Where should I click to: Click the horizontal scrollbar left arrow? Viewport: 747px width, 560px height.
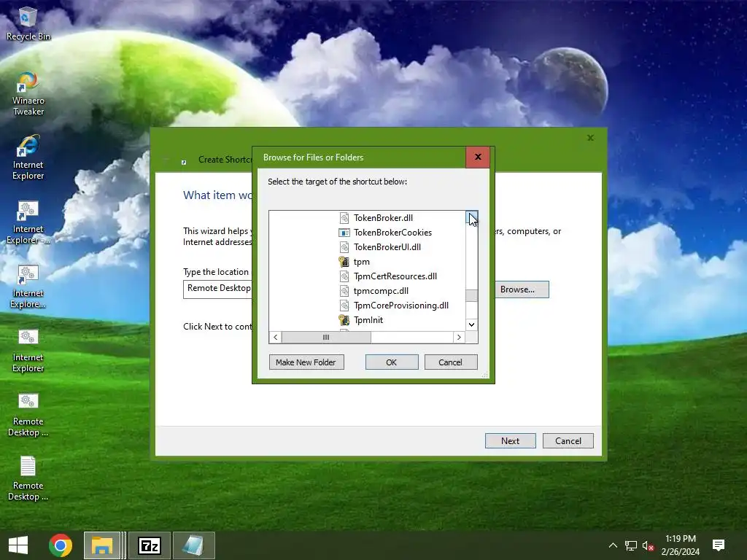pyautogui.click(x=275, y=337)
